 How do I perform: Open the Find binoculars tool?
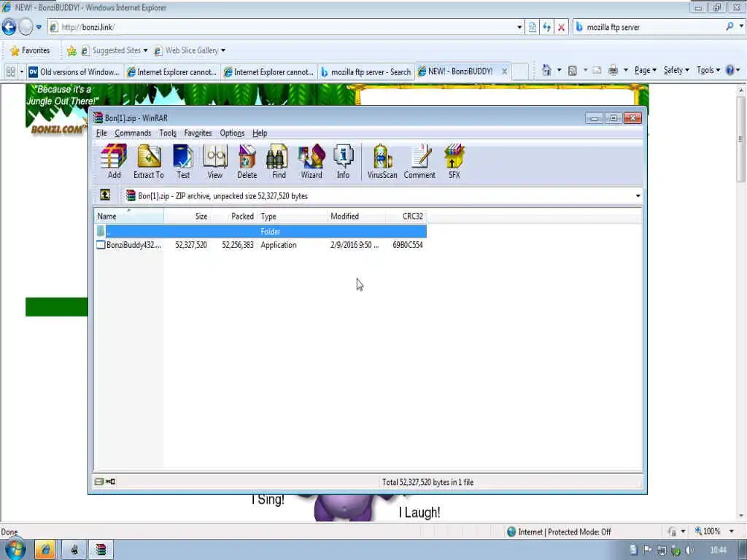pos(279,161)
